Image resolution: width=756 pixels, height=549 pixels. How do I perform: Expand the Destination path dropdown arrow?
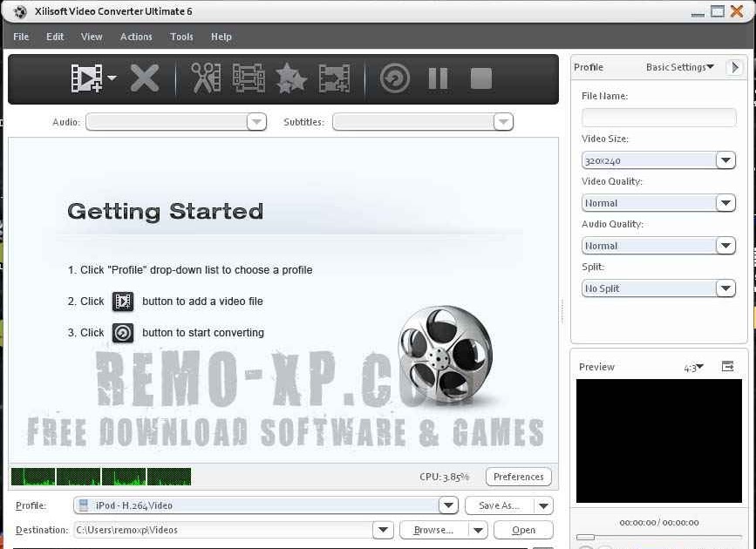point(384,530)
